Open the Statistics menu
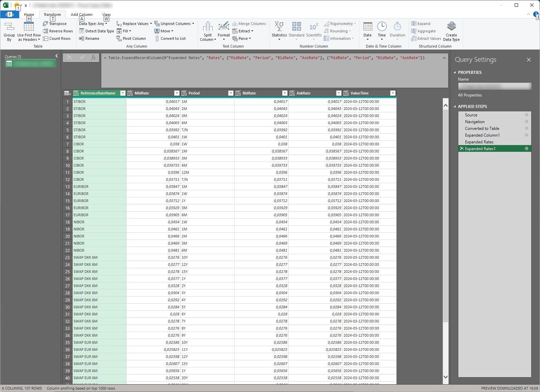This screenshot has height=392, width=540. pos(279,31)
